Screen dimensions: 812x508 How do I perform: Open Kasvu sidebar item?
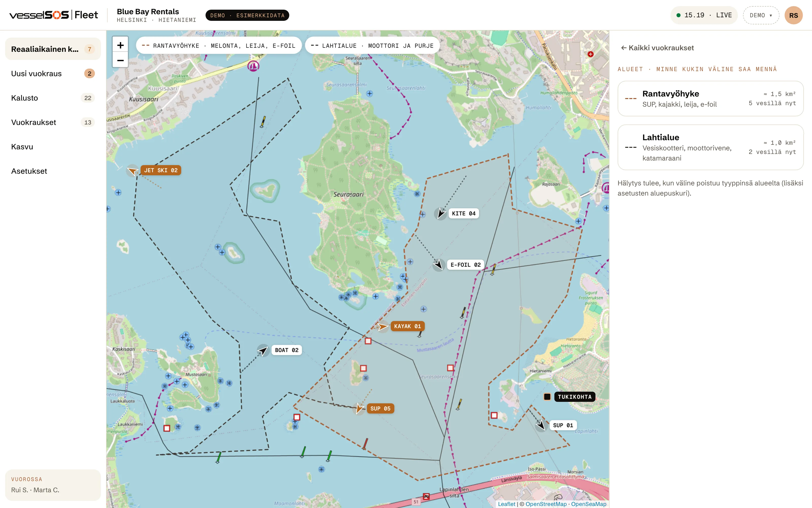point(53,147)
